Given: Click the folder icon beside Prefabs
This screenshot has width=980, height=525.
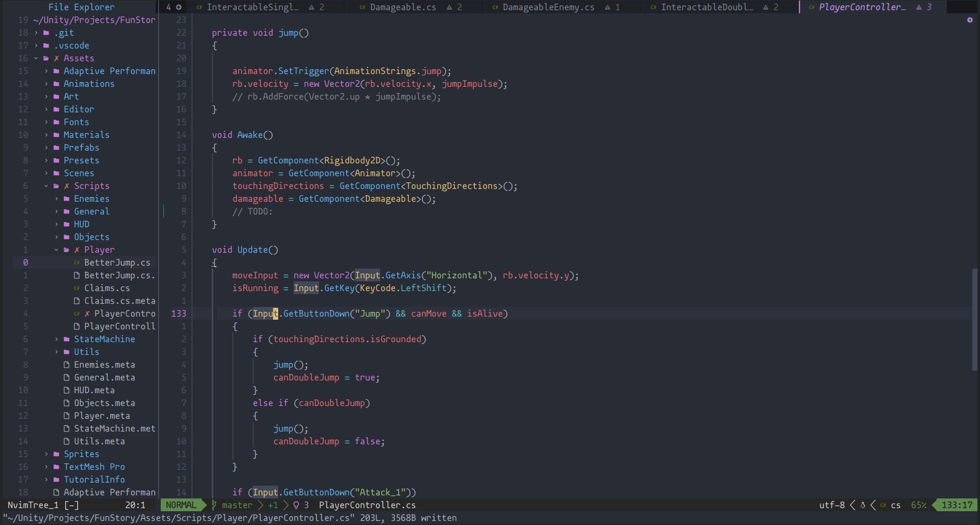Looking at the screenshot, I should pos(57,148).
